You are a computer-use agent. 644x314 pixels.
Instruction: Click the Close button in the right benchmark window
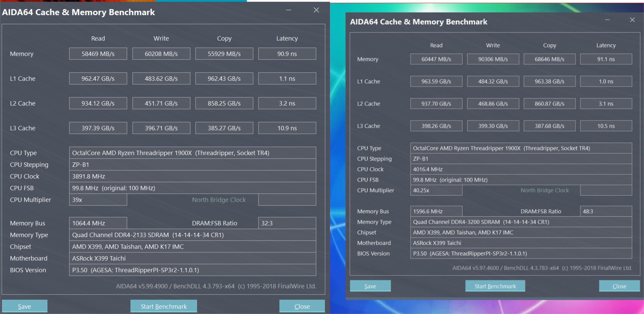pos(619,286)
